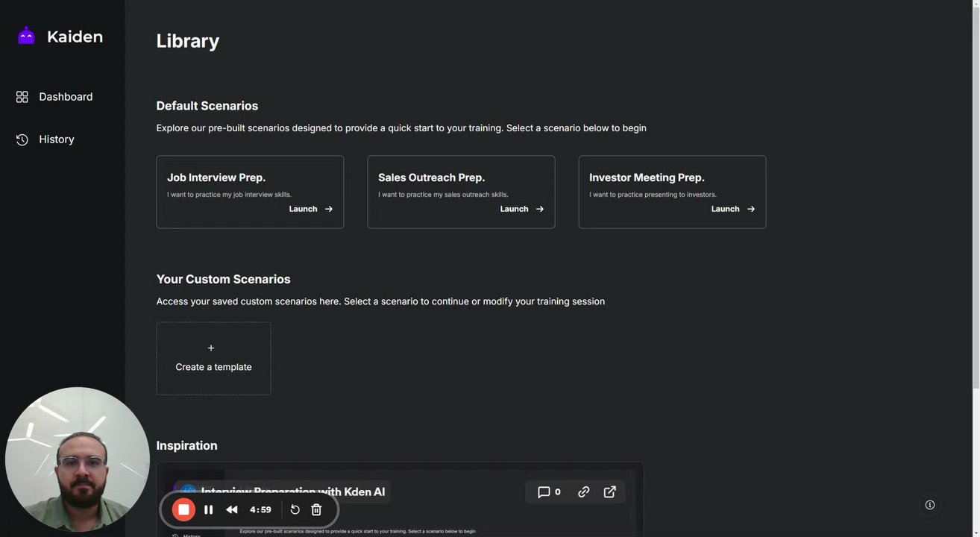980x537 pixels.
Task: Click the Kaiden robot logo icon
Action: (26, 36)
